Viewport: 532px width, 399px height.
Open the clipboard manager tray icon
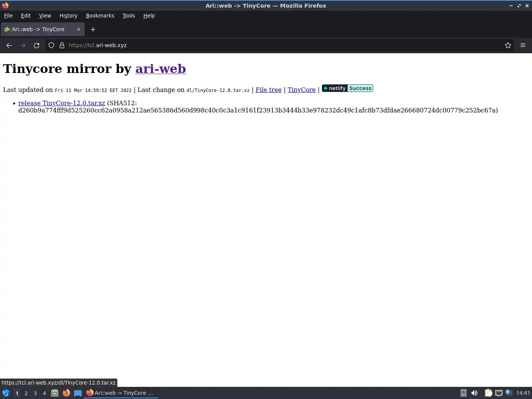(x=488, y=393)
